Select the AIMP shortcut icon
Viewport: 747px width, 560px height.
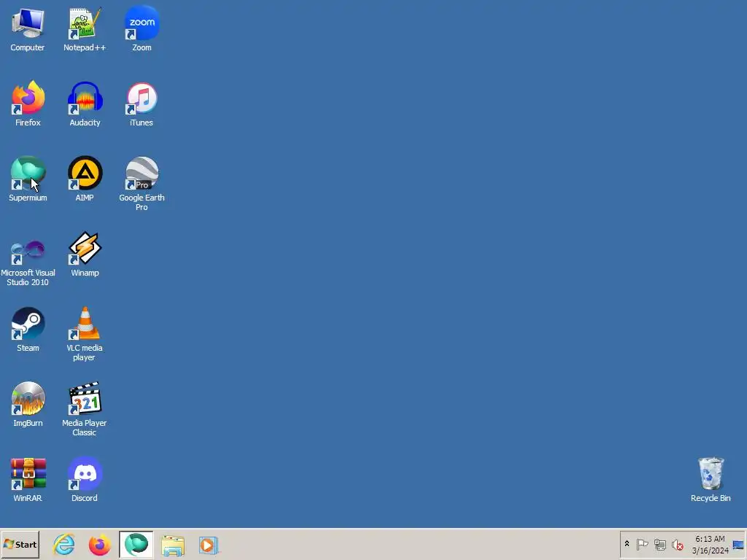pyautogui.click(x=85, y=174)
